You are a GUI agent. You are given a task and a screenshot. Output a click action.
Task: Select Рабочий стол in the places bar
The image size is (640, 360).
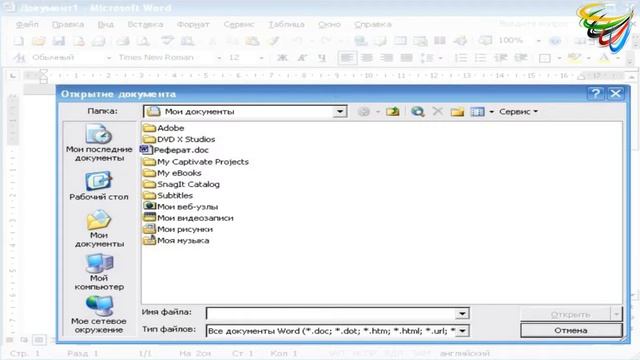(x=99, y=186)
